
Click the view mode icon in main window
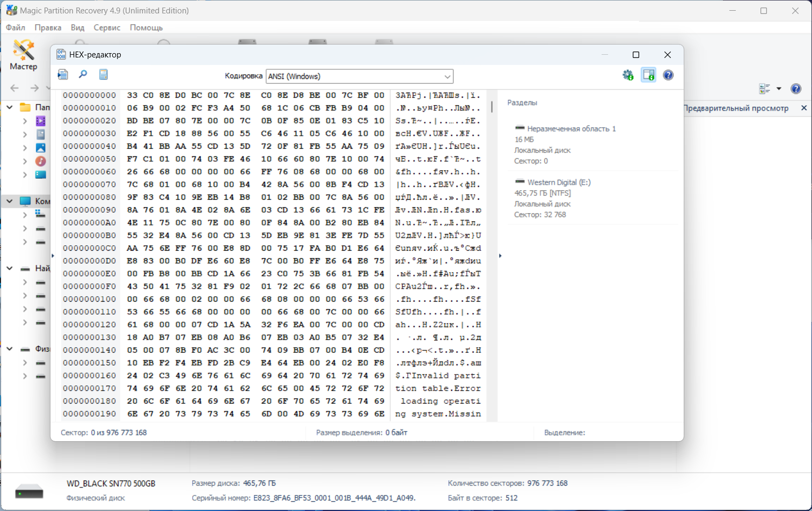[x=765, y=89]
